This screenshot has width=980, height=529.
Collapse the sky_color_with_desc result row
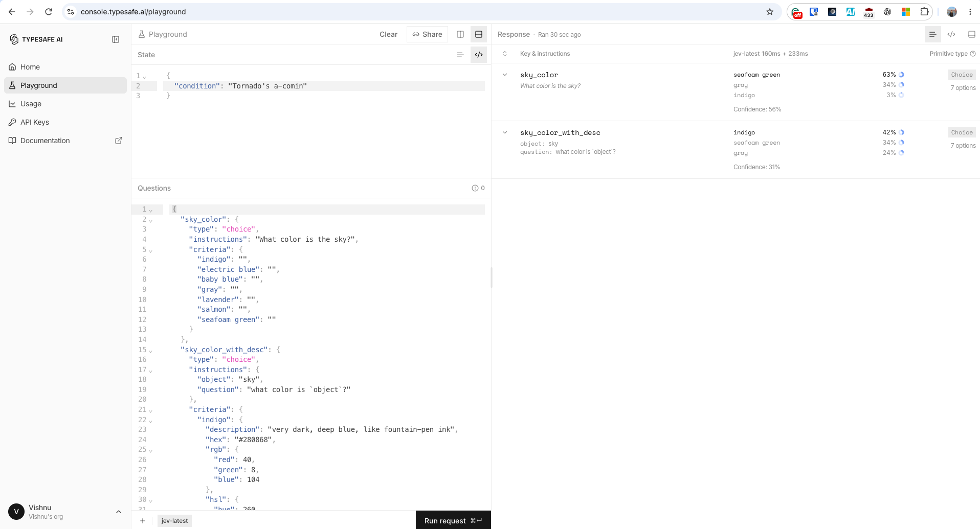[x=505, y=132]
